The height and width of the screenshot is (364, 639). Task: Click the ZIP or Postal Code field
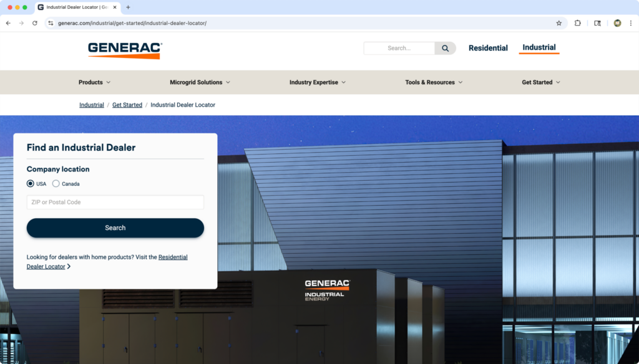(x=115, y=202)
